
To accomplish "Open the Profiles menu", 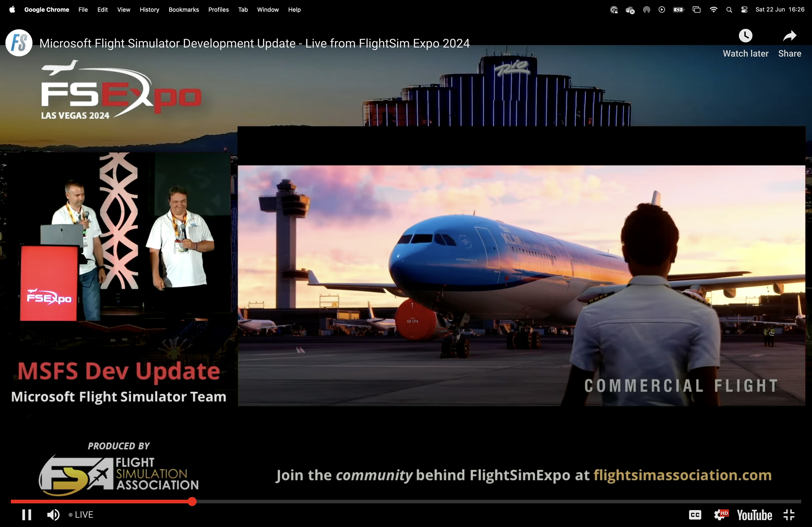I will (218, 9).
